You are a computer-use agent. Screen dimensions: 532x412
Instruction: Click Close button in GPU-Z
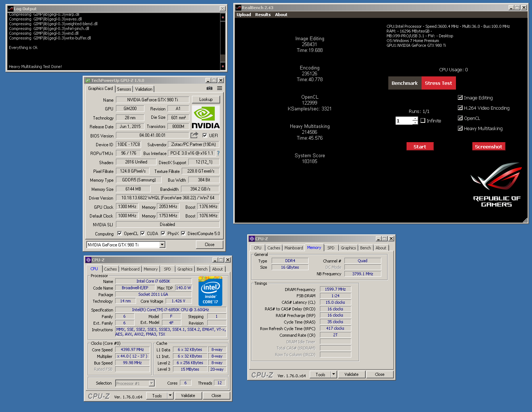click(210, 245)
